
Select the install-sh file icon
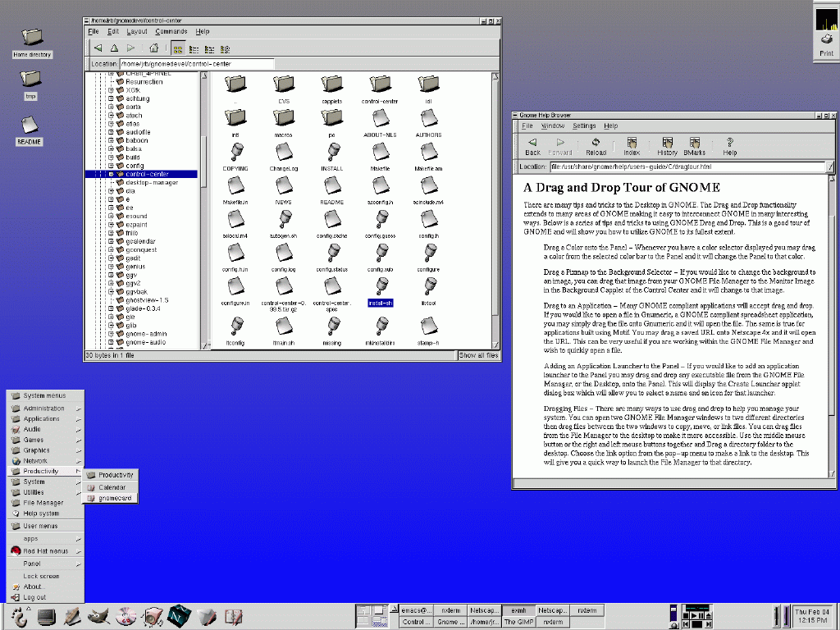point(380,287)
